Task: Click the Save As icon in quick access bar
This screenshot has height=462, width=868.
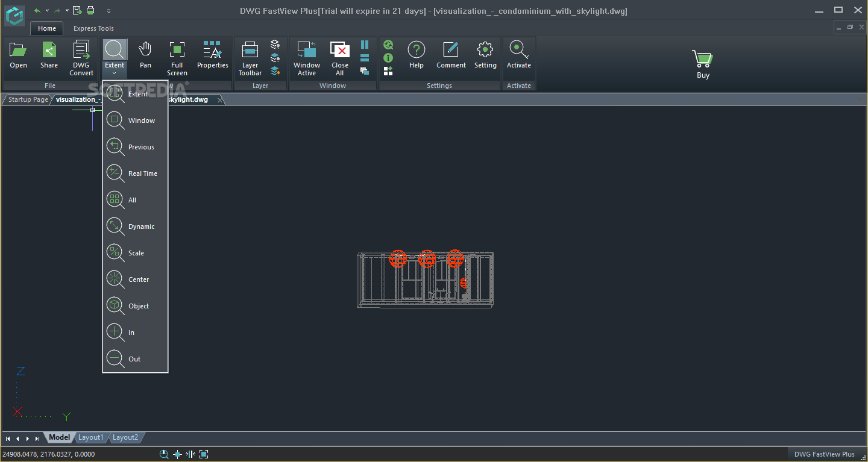Action: click(77, 10)
